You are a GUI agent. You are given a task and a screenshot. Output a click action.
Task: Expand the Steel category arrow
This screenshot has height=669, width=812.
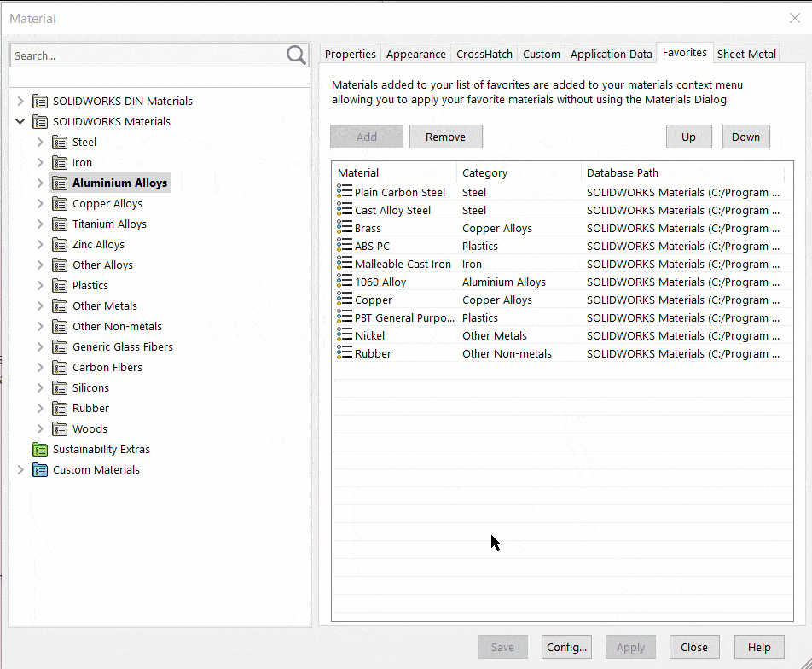(40, 142)
